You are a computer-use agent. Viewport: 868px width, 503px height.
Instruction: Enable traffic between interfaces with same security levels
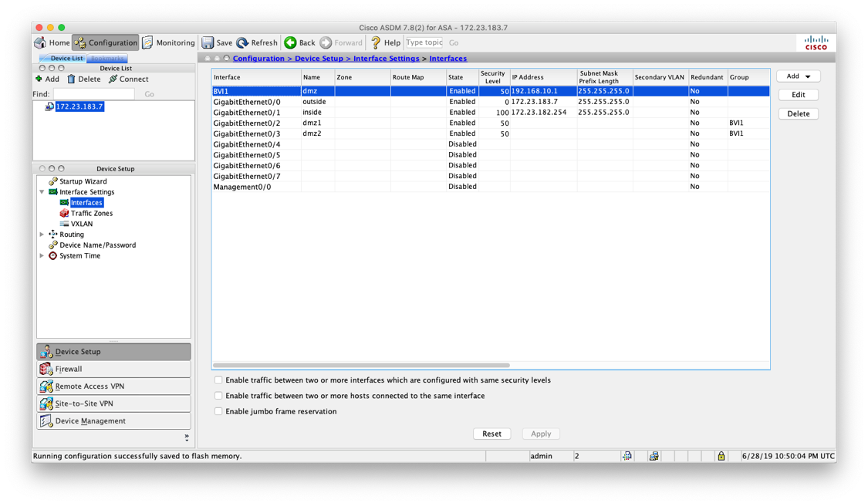tap(218, 380)
